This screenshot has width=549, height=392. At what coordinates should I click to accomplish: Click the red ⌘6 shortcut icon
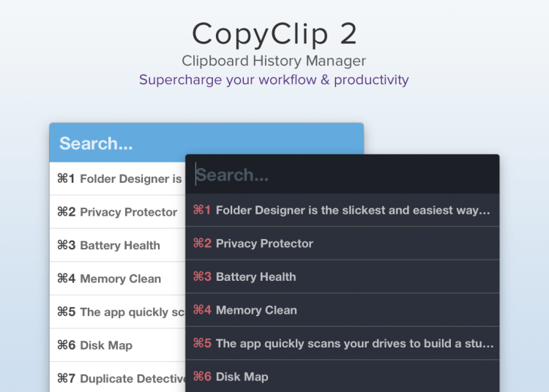202,377
